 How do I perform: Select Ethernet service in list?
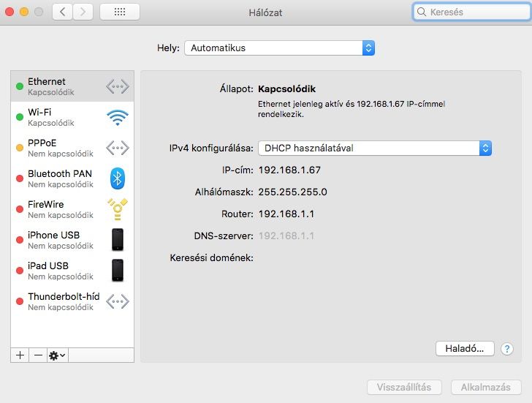pos(72,86)
